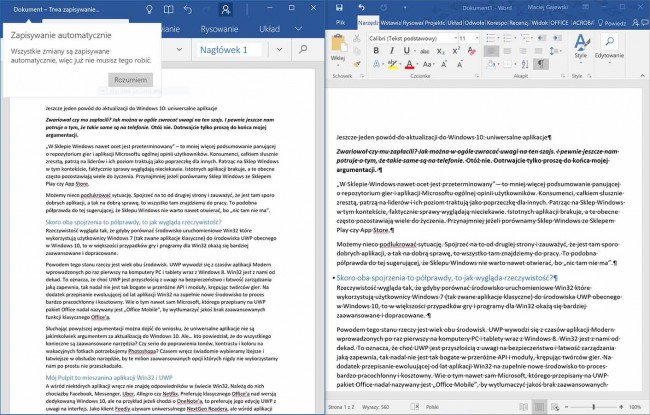Toggle align text right

click(523, 51)
